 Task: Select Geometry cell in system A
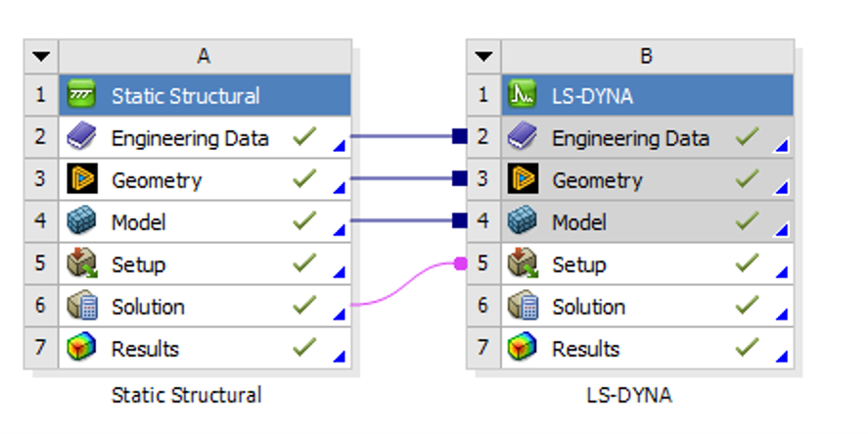pyautogui.click(x=205, y=179)
